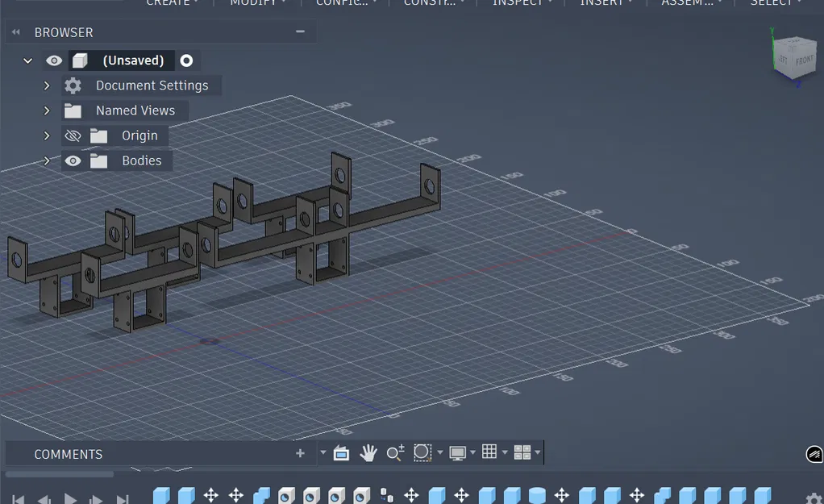The height and width of the screenshot is (504, 824).
Task: Expand the Bodies folder in the Browser
Action: [x=47, y=160]
